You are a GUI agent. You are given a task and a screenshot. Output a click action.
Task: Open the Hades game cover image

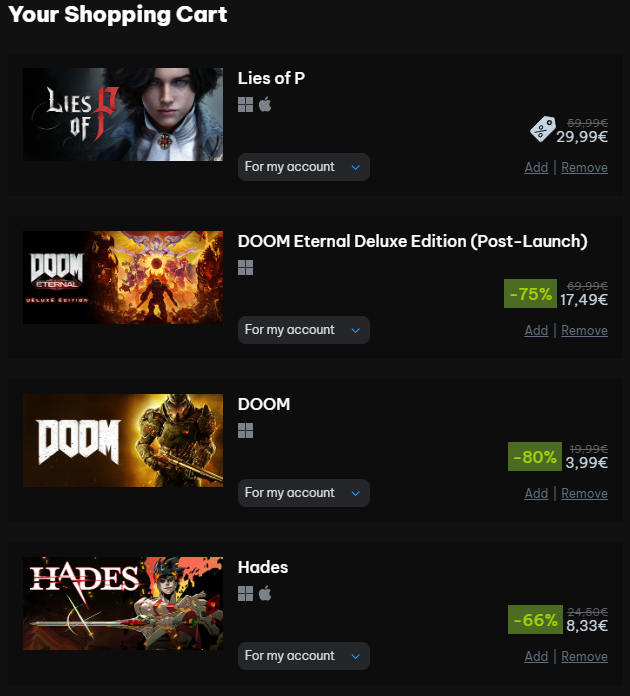[123, 603]
